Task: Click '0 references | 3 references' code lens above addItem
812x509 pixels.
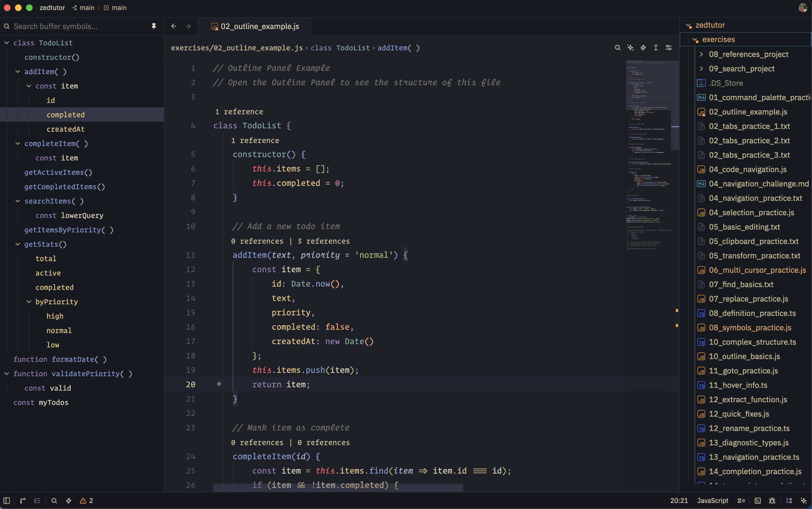Action: pos(290,241)
